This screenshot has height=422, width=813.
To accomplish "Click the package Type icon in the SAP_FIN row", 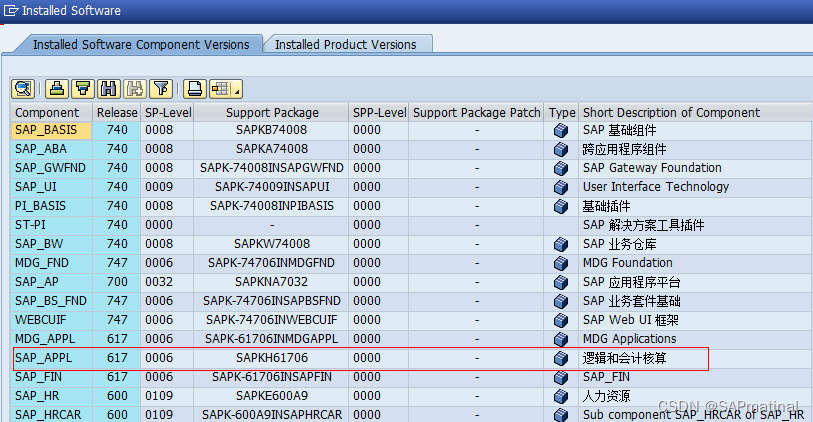I will (x=560, y=377).
